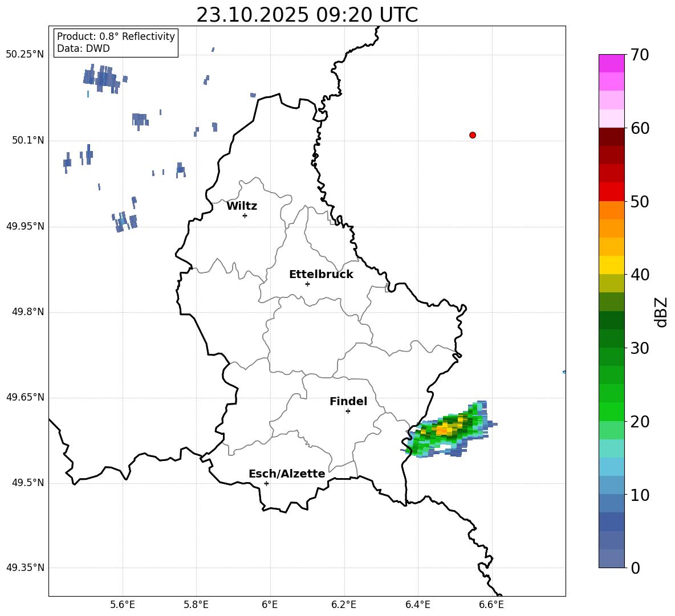The image size is (675, 616).
Task: Click the magenta swatch atop the colorbar
Action: click(x=611, y=63)
